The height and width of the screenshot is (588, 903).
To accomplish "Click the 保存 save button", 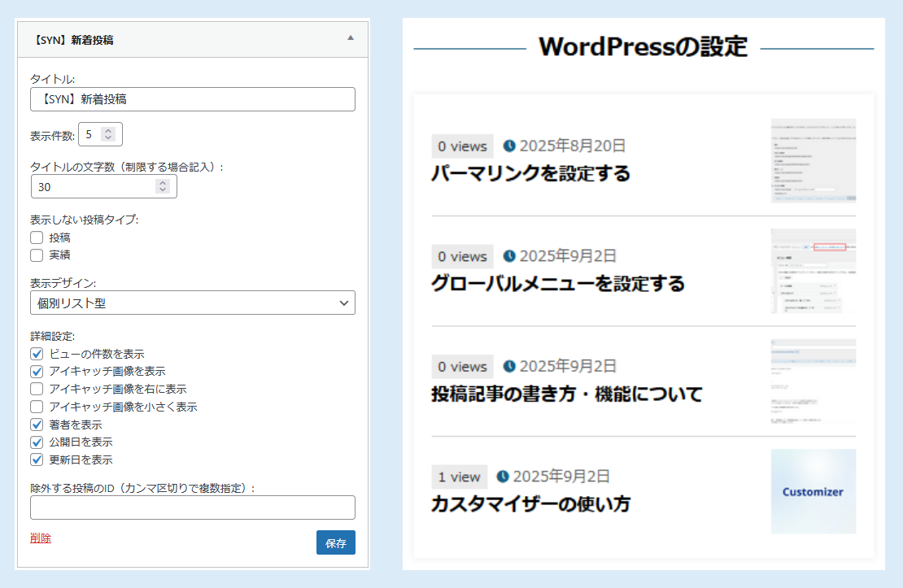I will tap(336, 541).
